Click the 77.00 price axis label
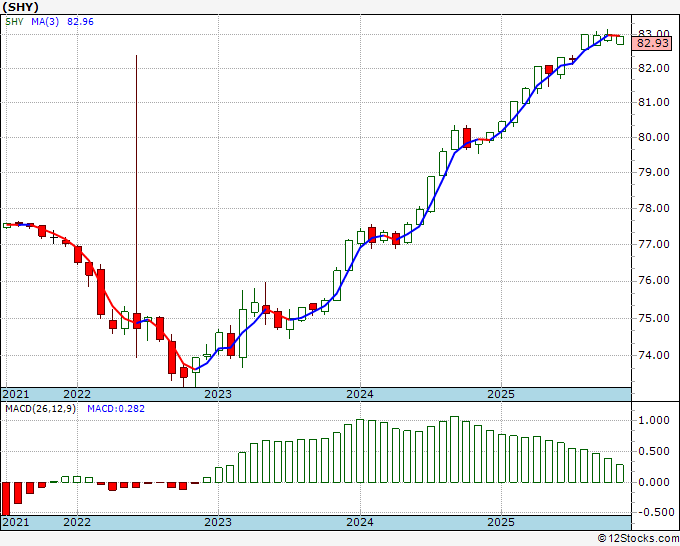The image size is (680, 546). tap(654, 244)
